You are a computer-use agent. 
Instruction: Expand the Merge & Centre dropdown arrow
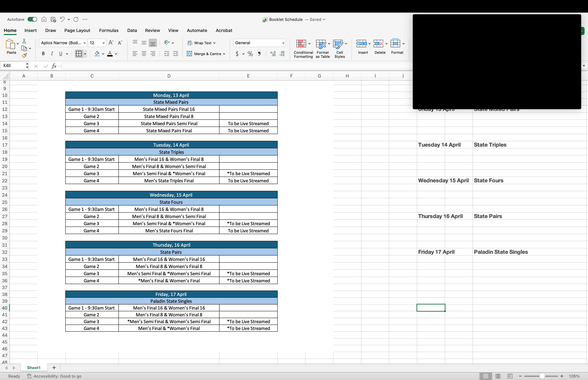click(224, 54)
